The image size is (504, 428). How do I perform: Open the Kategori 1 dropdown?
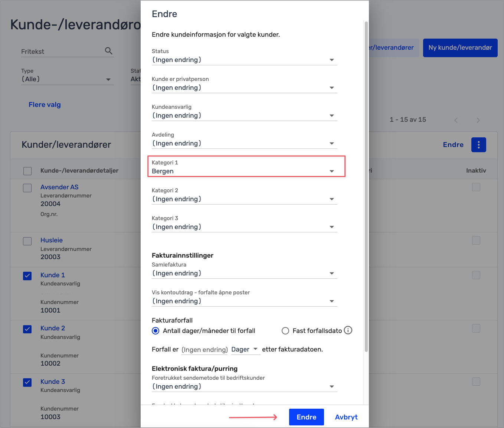click(x=244, y=171)
